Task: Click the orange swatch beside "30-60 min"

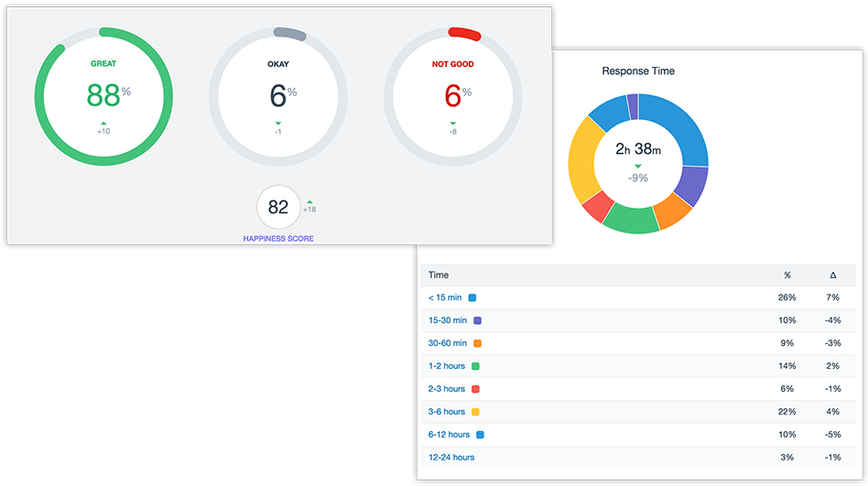Action: 477,343
